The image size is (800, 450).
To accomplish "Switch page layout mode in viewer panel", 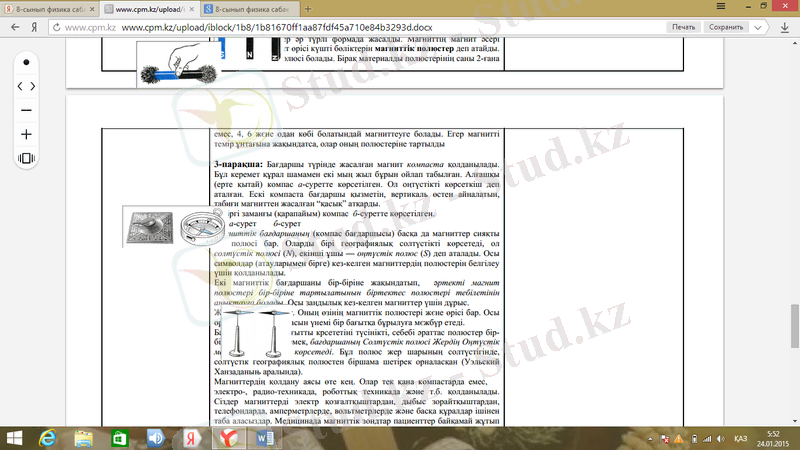I will click(26, 158).
